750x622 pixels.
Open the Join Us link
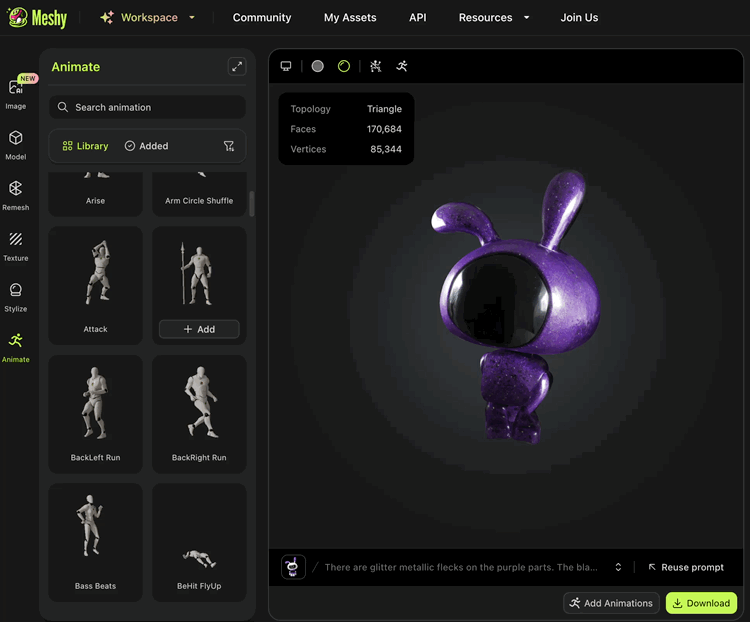(x=579, y=18)
